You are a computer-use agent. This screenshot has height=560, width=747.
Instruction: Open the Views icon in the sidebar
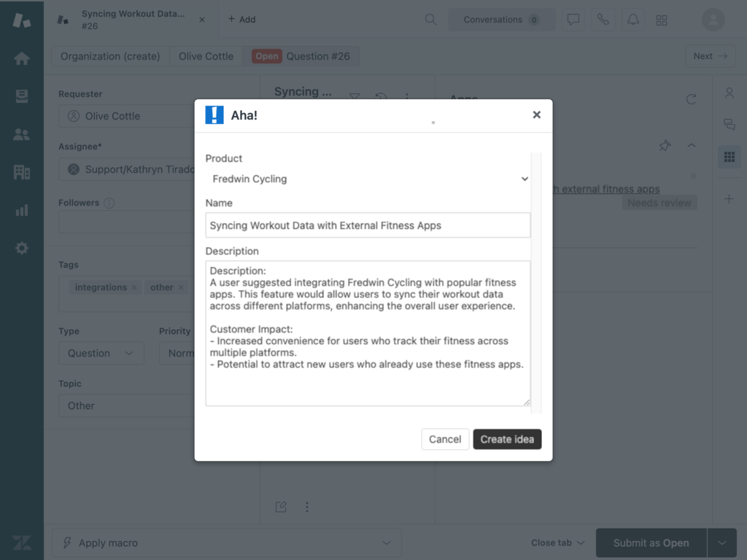[21, 96]
